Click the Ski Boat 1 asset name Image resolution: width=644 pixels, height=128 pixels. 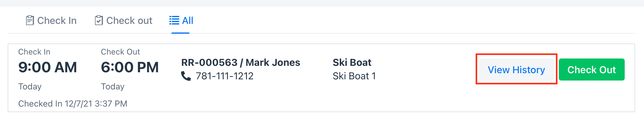click(354, 76)
